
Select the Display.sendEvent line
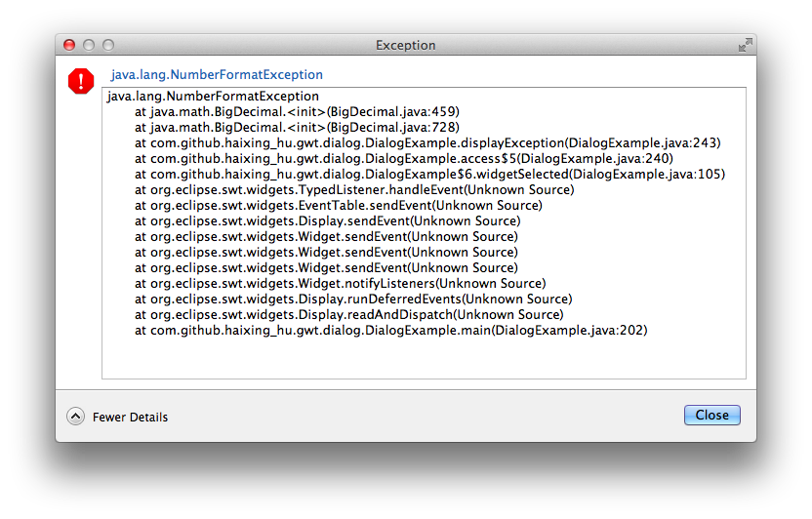click(x=328, y=220)
